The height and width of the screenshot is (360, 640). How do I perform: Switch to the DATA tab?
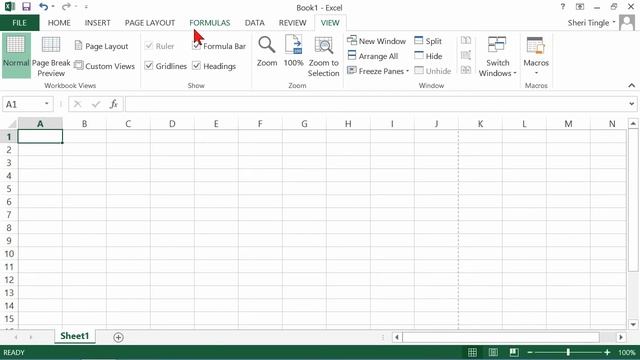(255, 23)
